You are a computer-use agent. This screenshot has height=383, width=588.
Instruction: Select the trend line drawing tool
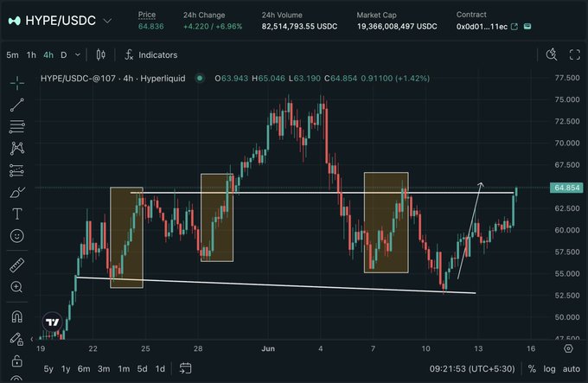click(x=17, y=105)
